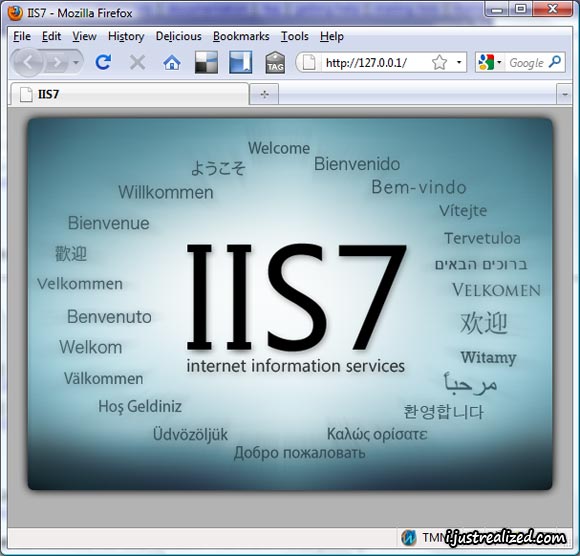Open the History menu
Image resolution: width=580 pixels, height=556 pixels.
(x=126, y=36)
